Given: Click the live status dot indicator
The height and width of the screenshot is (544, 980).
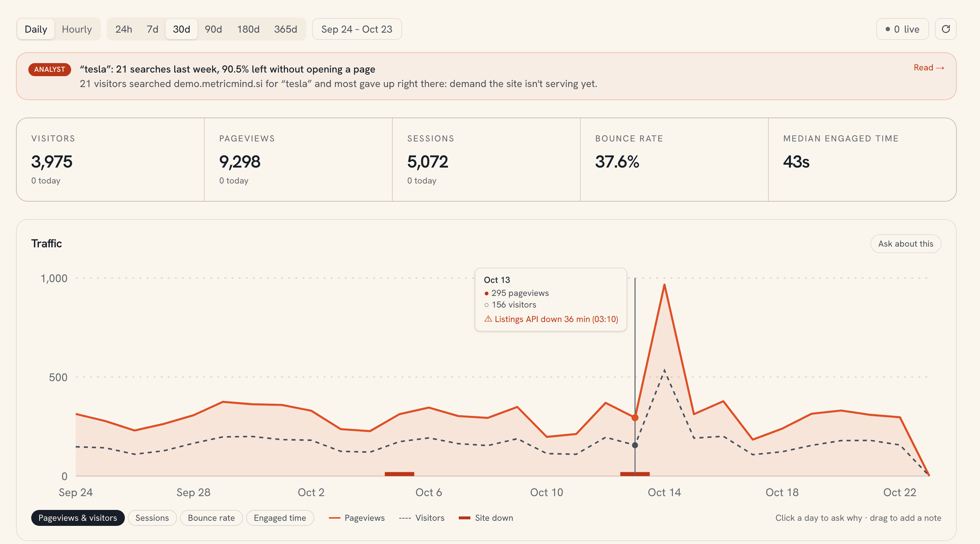Looking at the screenshot, I should pyautogui.click(x=887, y=29).
